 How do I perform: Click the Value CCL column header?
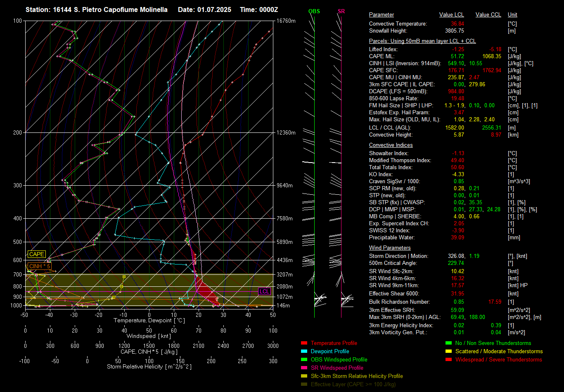coord(488,14)
